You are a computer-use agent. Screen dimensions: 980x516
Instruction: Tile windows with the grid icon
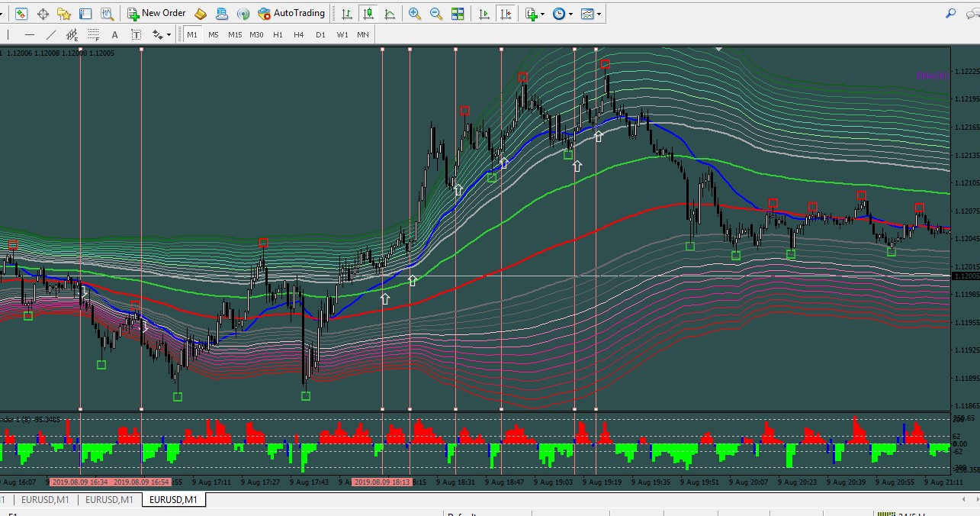click(458, 14)
